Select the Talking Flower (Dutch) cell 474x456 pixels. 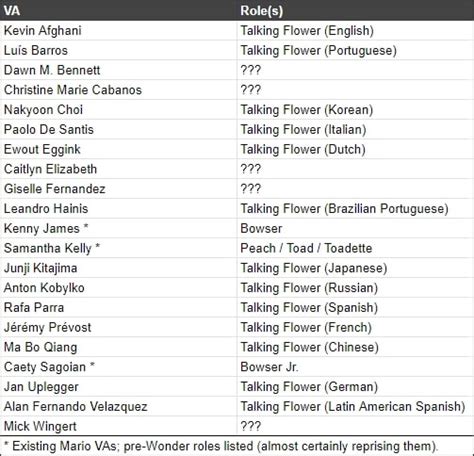(x=355, y=149)
